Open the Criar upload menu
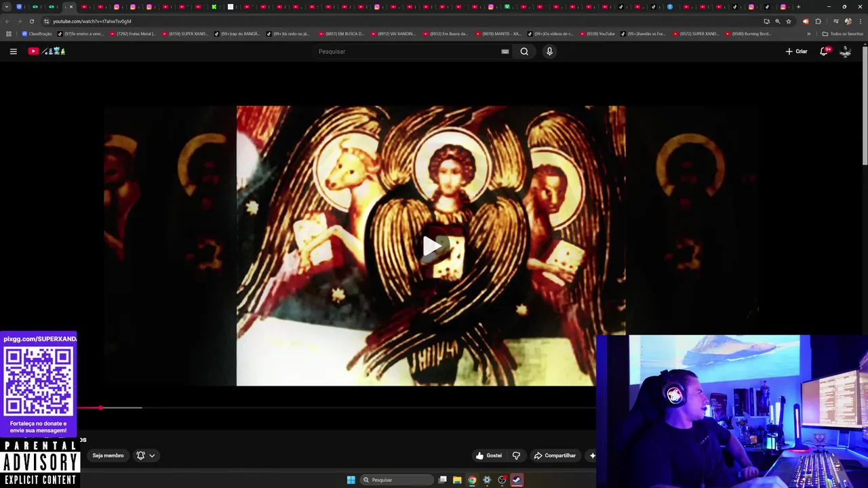Screen dimensions: 868x488 pyautogui.click(x=796, y=52)
